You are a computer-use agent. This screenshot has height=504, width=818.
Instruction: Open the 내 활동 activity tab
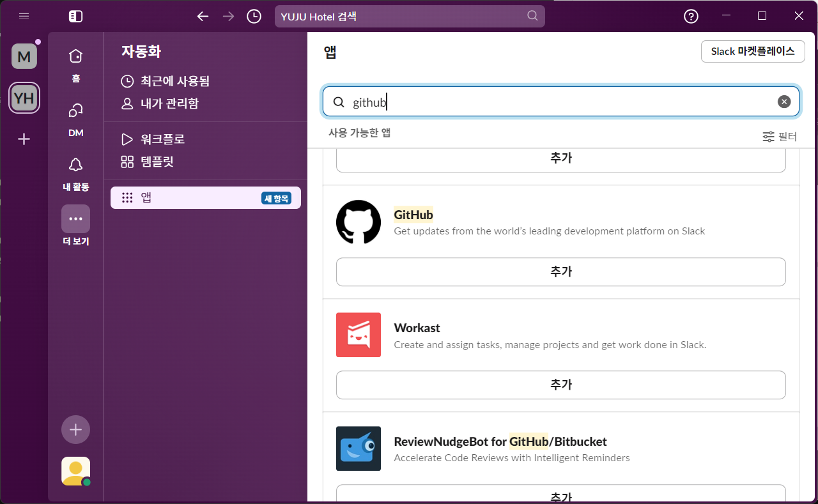(75, 173)
